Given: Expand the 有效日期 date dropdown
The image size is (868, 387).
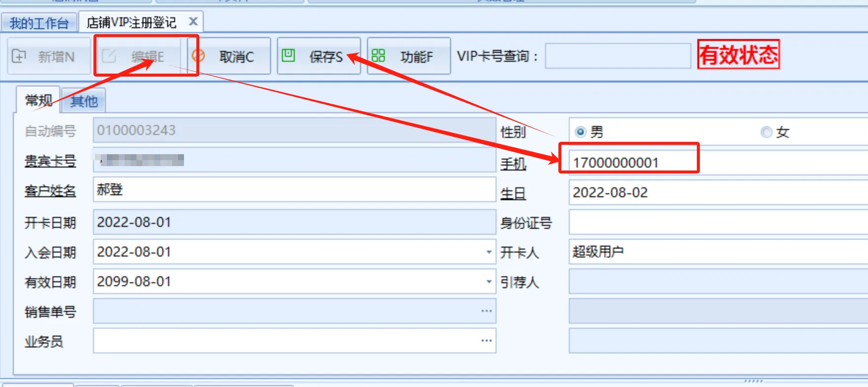Looking at the screenshot, I should pos(489,282).
